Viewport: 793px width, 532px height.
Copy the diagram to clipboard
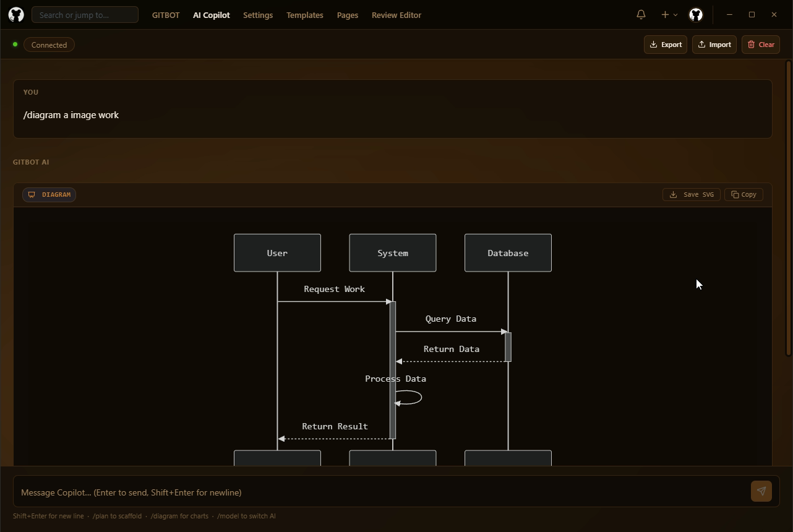(744, 195)
